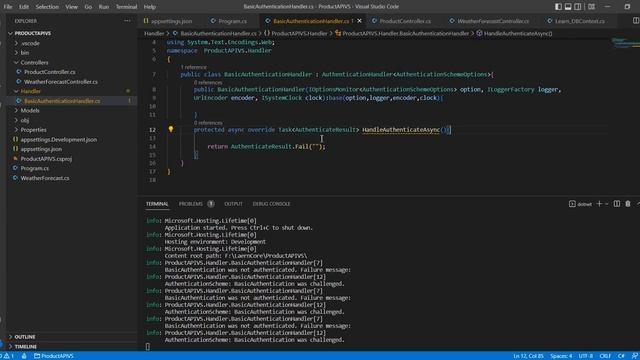Click the ProductAPIVS.csproj file icon
Viewport: 640px width, 360px height.
15,158
